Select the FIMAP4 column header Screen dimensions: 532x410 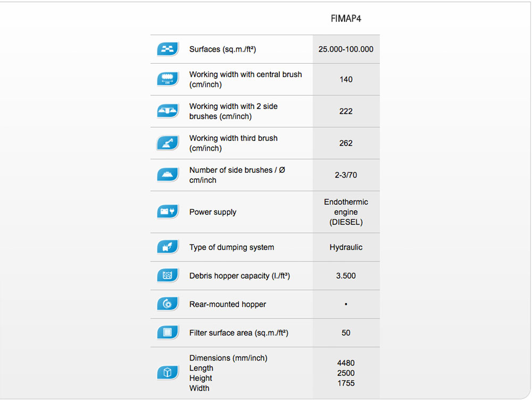pyautogui.click(x=346, y=19)
